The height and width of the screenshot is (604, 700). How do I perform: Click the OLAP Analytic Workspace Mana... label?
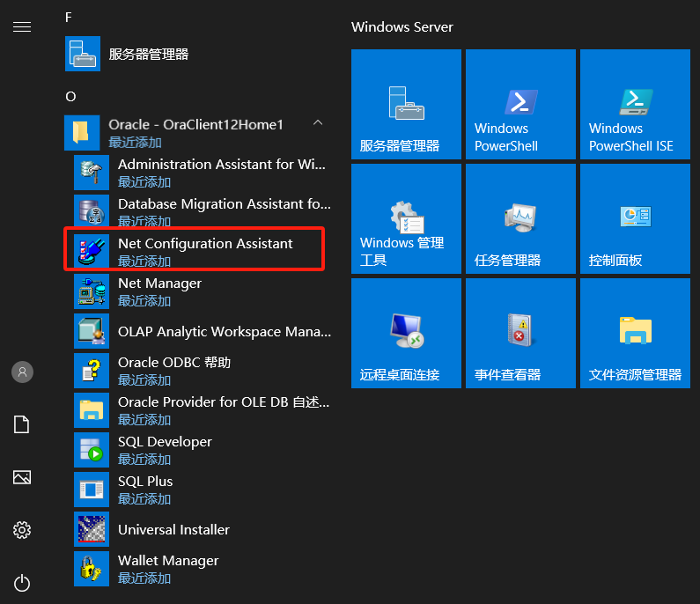(x=225, y=332)
